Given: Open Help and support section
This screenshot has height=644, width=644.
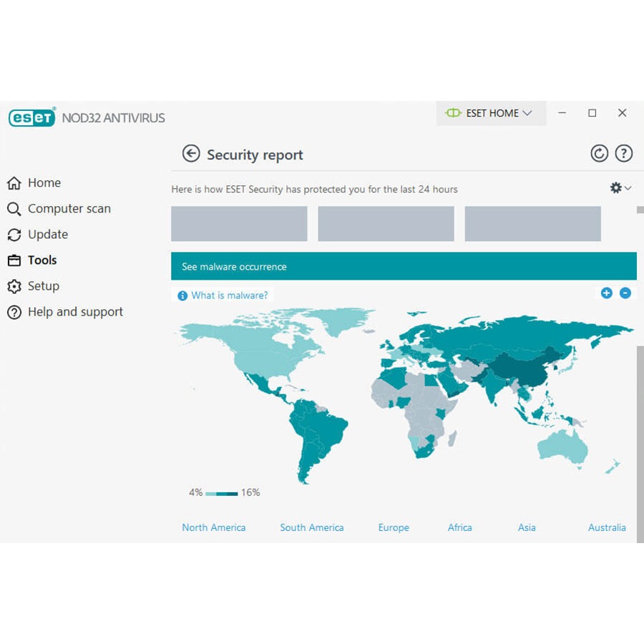Looking at the screenshot, I should [76, 312].
